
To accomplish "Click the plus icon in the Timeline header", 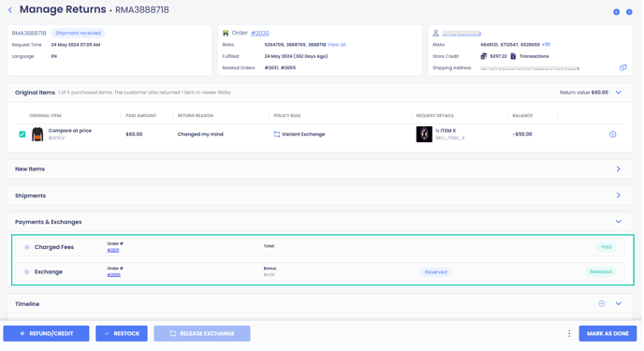I will tap(602, 304).
